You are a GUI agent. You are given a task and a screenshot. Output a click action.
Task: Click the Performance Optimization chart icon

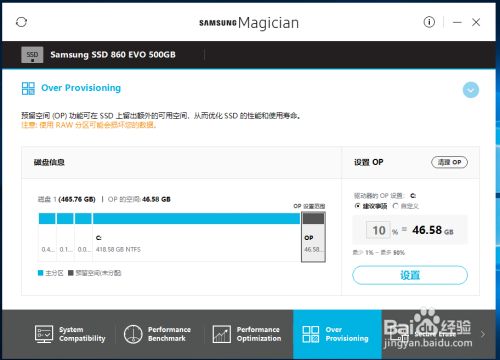[x=221, y=334]
